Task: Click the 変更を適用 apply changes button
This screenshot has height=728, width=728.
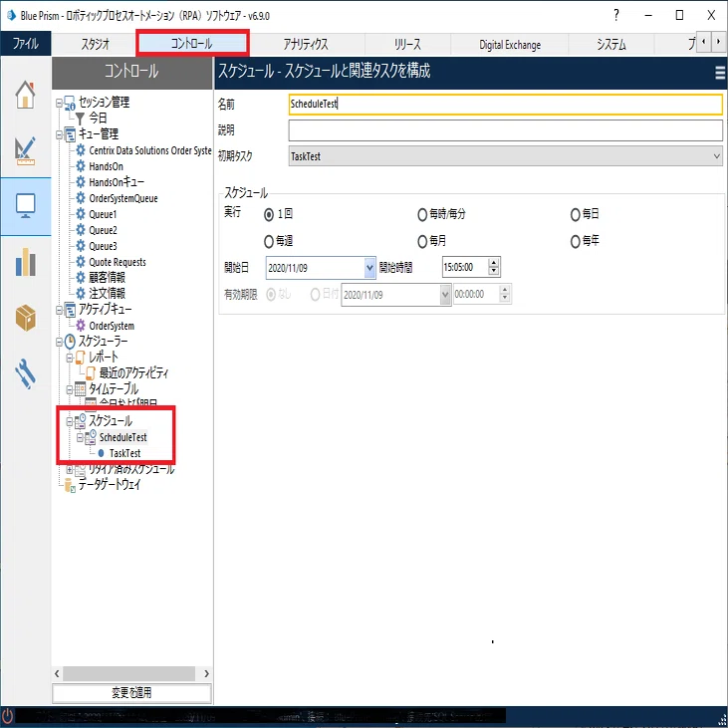Action: click(131, 693)
